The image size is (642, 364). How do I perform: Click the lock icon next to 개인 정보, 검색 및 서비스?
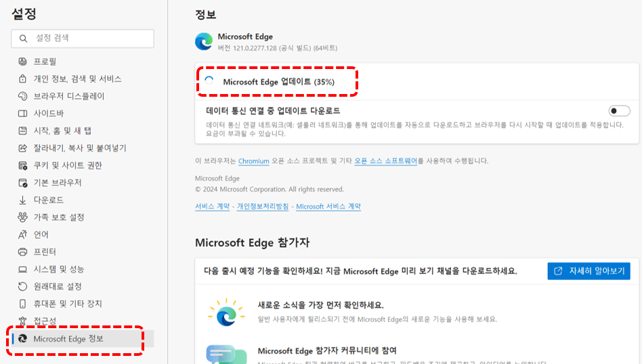click(x=22, y=78)
